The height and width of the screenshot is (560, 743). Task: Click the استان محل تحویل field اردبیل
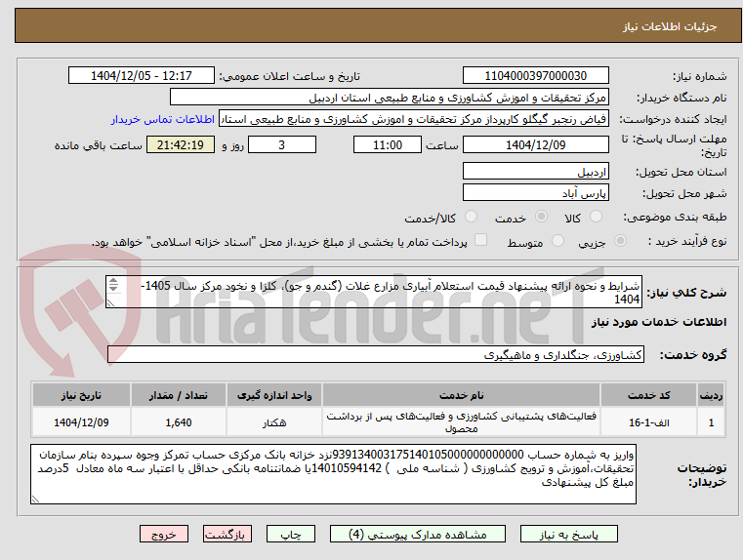535,172
